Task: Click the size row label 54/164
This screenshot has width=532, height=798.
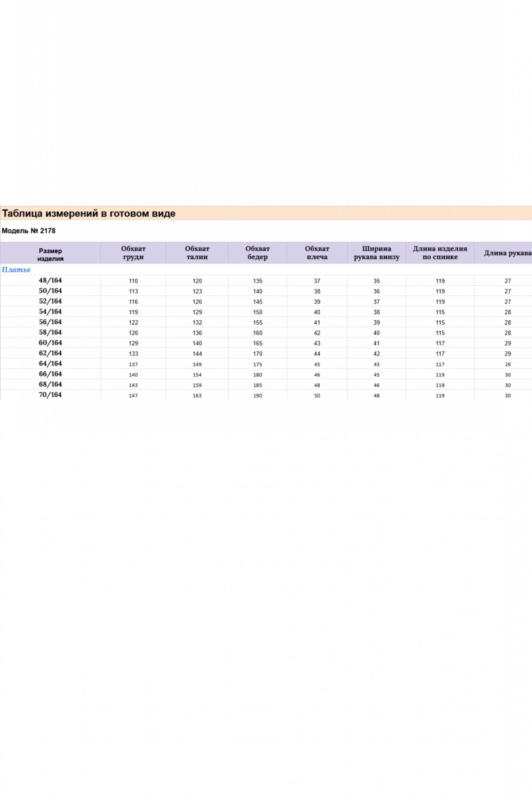Action: 50,312
